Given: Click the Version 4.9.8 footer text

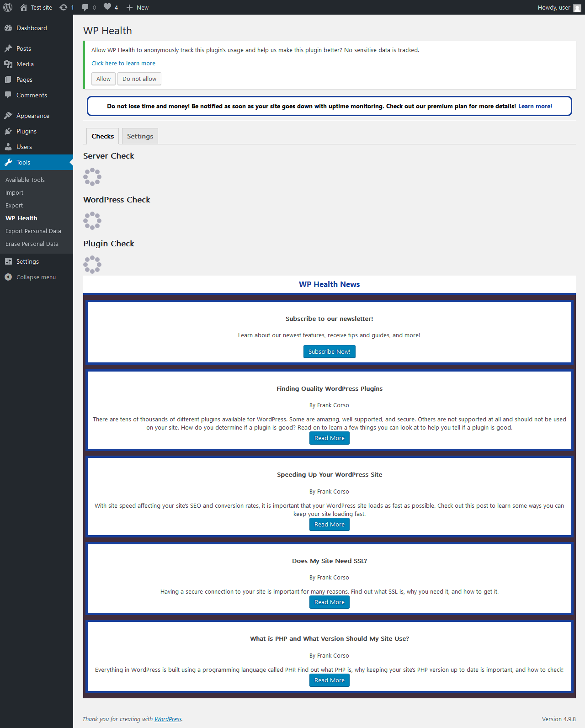Looking at the screenshot, I should click(x=559, y=719).
